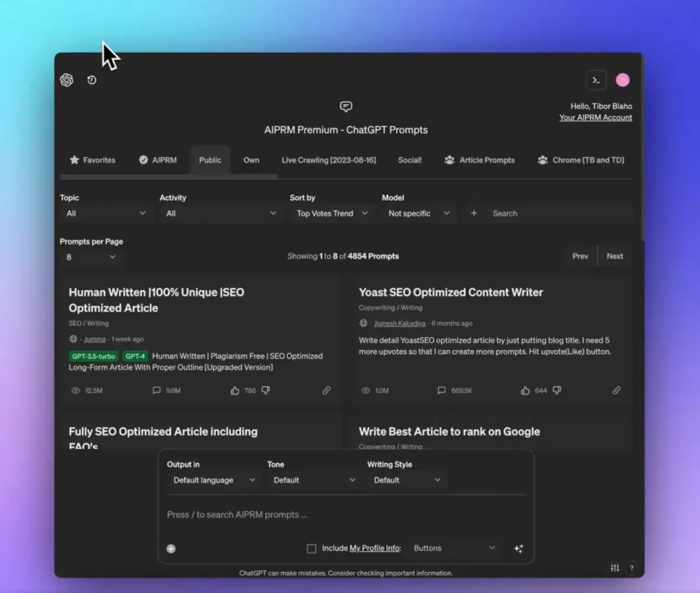Open chat history clock icon
The width and height of the screenshot is (700, 593).
coord(92,80)
